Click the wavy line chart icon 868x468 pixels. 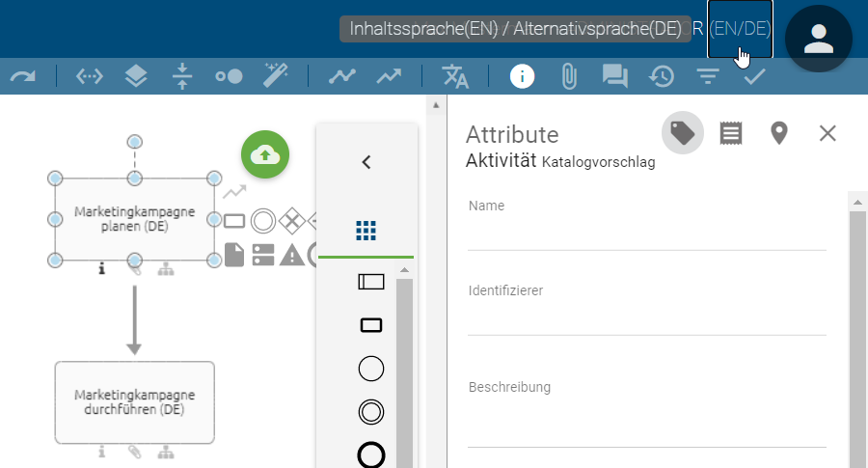point(342,76)
